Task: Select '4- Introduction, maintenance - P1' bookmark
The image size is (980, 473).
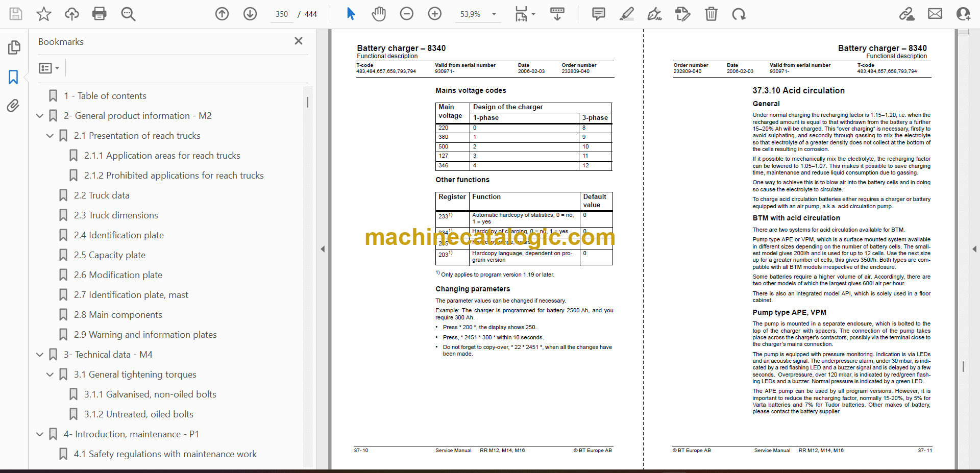Action: 131,434
